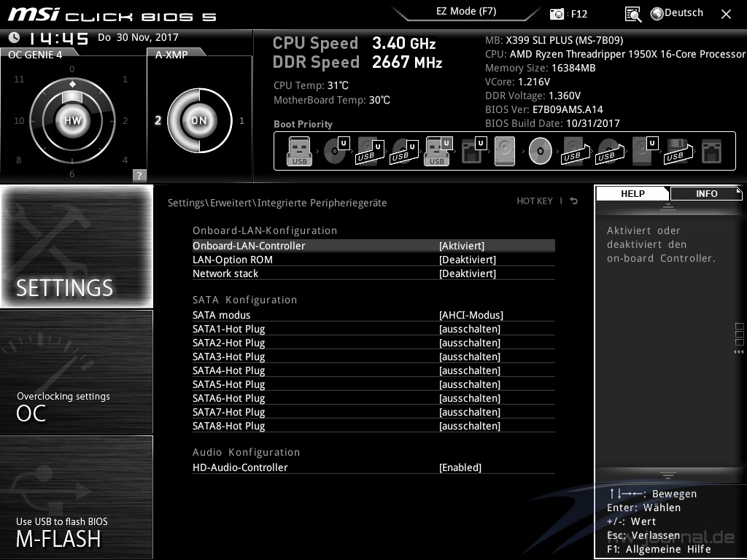
Task: Pick the sixth boot device with U badge
Action: pyautogui.click(x=473, y=151)
